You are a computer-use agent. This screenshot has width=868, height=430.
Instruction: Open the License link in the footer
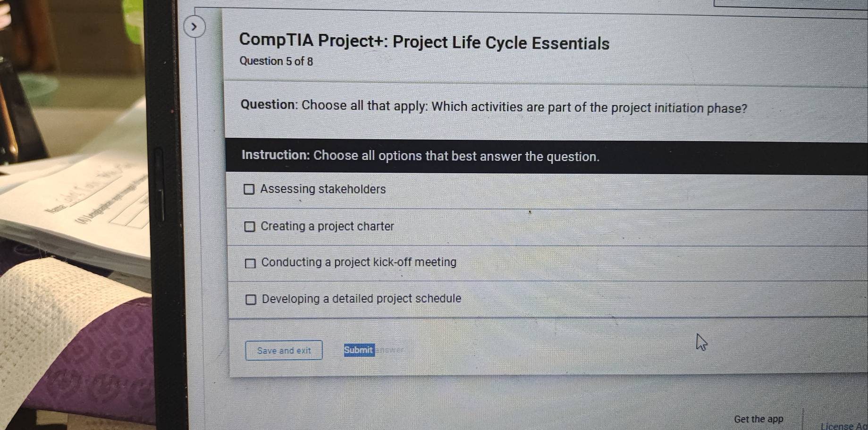tap(843, 426)
